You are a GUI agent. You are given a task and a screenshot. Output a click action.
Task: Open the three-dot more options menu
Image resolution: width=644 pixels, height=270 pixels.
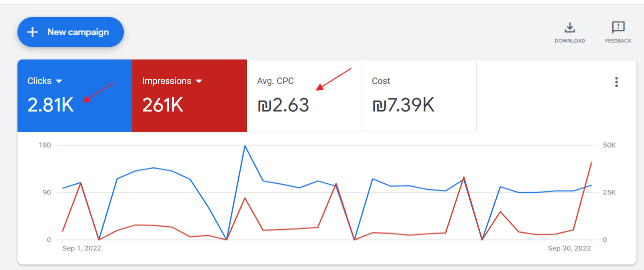coord(617,82)
